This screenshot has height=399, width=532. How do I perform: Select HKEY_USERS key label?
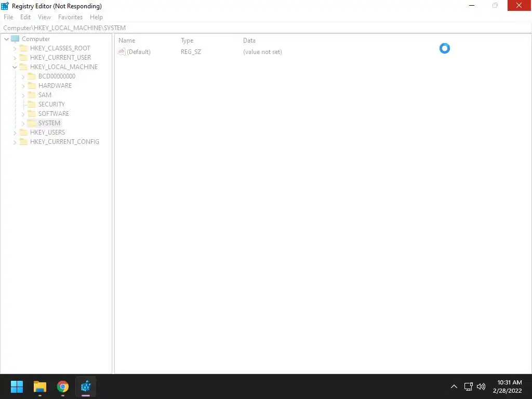(x=47, y=132)
